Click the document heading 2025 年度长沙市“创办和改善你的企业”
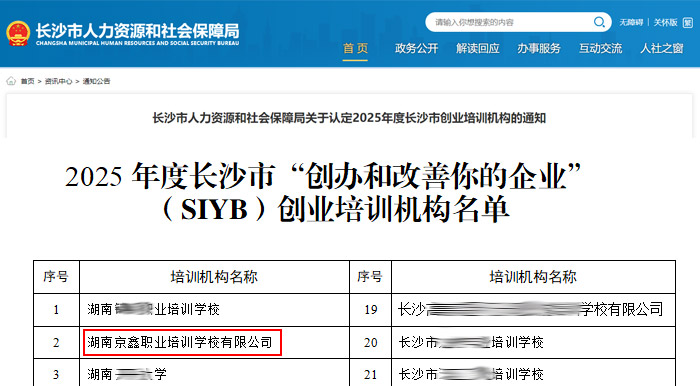The height and width of the screenshot is (386, 700). click(x=323, y=176)
